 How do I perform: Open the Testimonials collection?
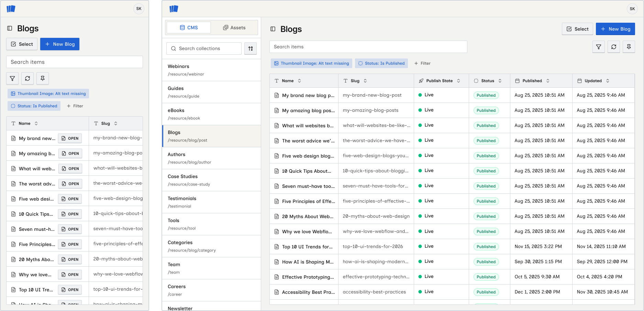pos(211,202)
